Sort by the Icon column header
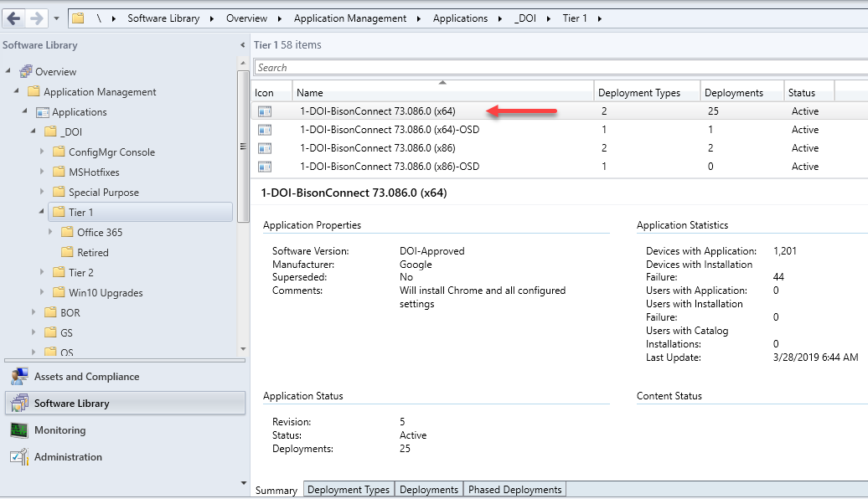 271,92
